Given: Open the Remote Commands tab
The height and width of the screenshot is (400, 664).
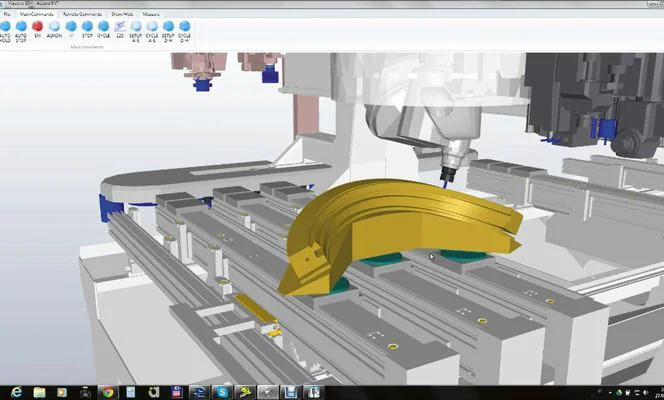Looking at the screenshot, I should (82, 15).
